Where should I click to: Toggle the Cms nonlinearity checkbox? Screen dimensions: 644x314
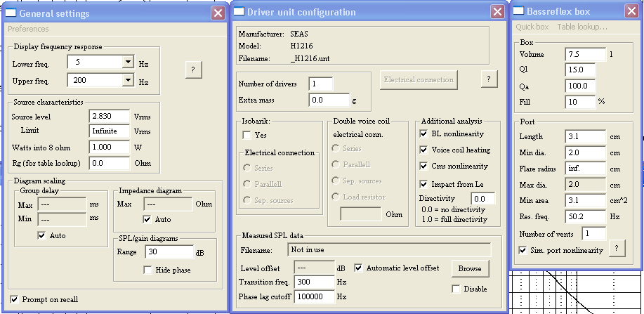coord(423,166)
